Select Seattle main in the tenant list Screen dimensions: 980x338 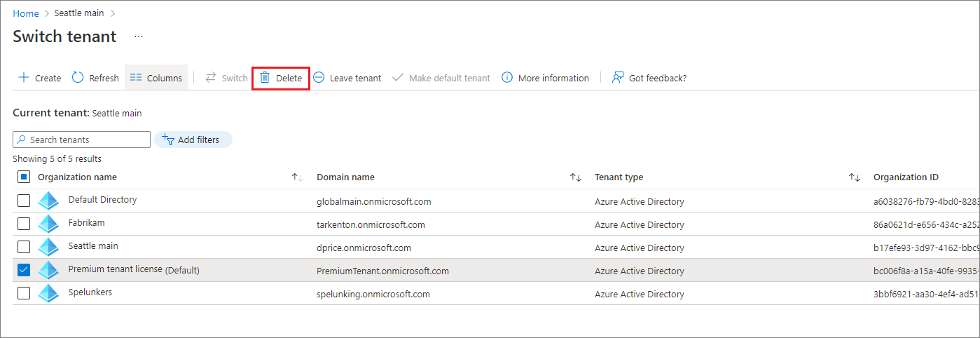pos(93,246)
